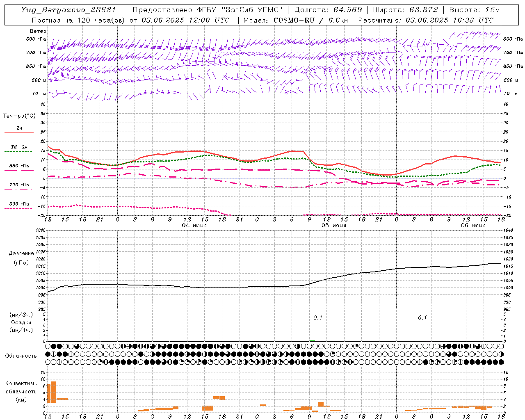
Task: Click the Ветер panel label
Action: (38, 31)
